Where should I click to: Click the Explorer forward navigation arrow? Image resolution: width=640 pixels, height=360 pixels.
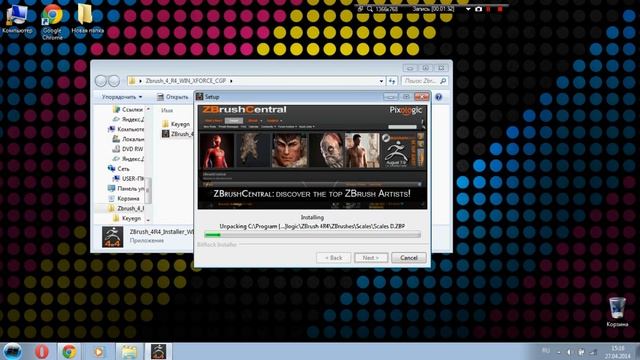pyautogui.click(x=114, y=81)
